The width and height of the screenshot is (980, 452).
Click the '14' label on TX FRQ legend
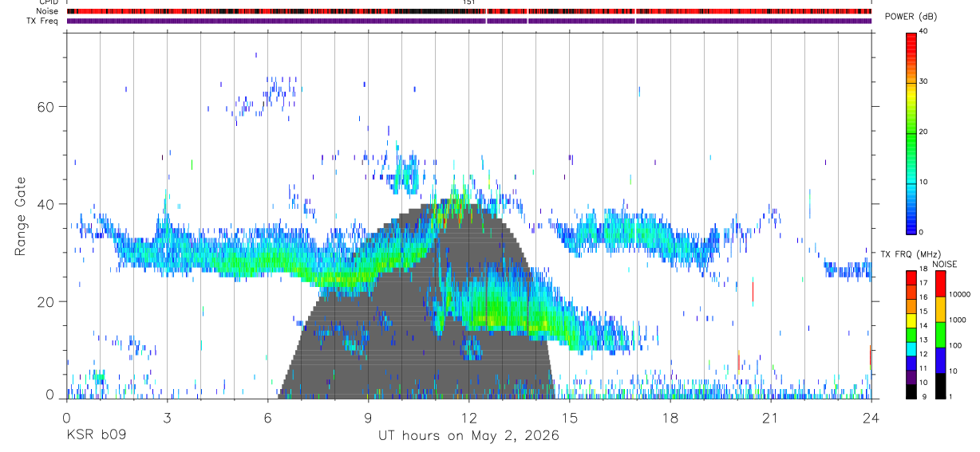[x=923, y=325]
